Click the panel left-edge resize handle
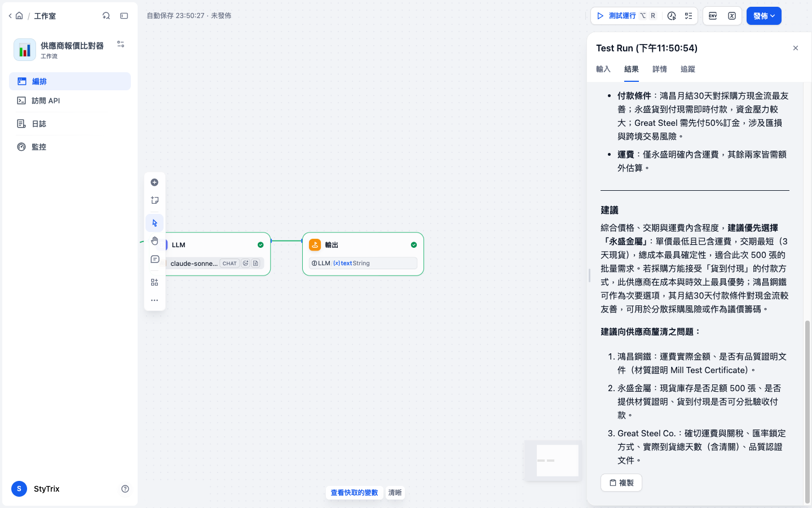 tap(589, 275)
